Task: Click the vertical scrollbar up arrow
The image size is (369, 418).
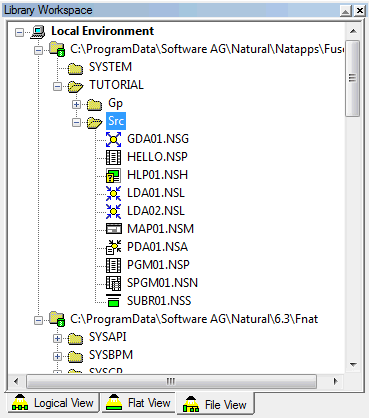Action: 353,31
